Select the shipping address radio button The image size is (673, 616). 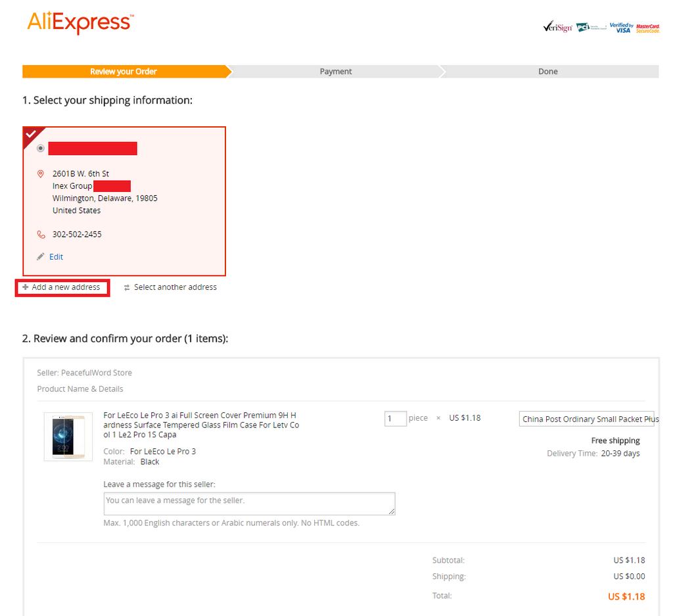(x=41, y=149)
